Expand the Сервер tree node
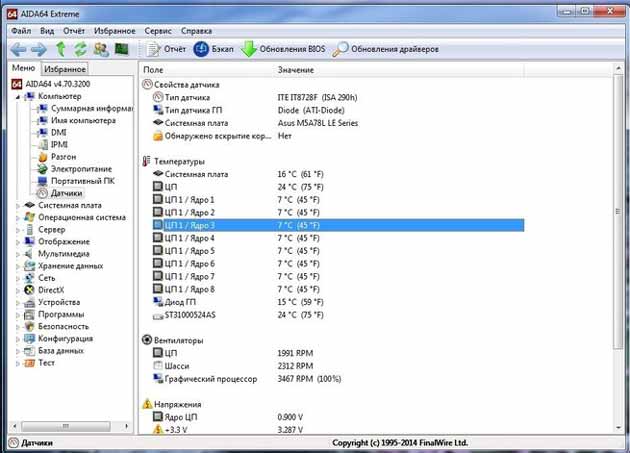This screenshot has height=453, width=630. tap(18, 230)
